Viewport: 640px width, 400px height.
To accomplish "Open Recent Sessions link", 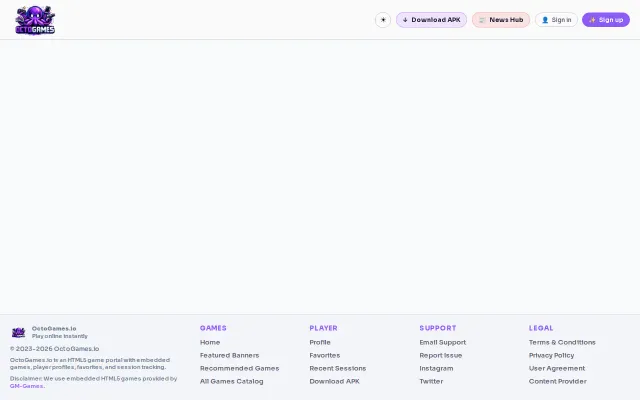I will pos(338,369).
